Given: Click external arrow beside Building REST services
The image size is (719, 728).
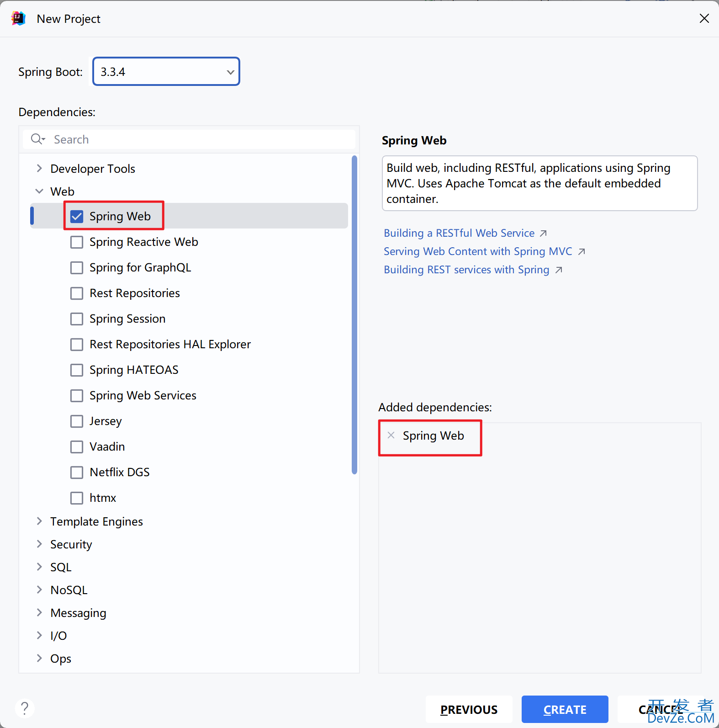Looking at the screenshot, I should coord(558,270).
